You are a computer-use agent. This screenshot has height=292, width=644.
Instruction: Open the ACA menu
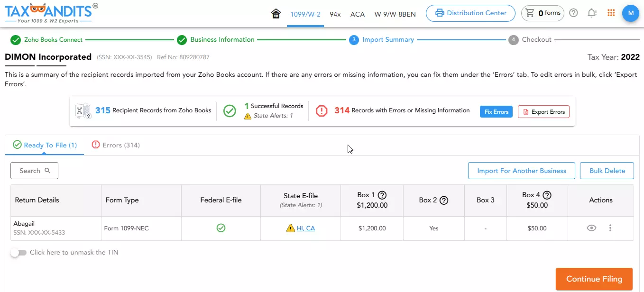pyautogui.click(x=358, y=14)
